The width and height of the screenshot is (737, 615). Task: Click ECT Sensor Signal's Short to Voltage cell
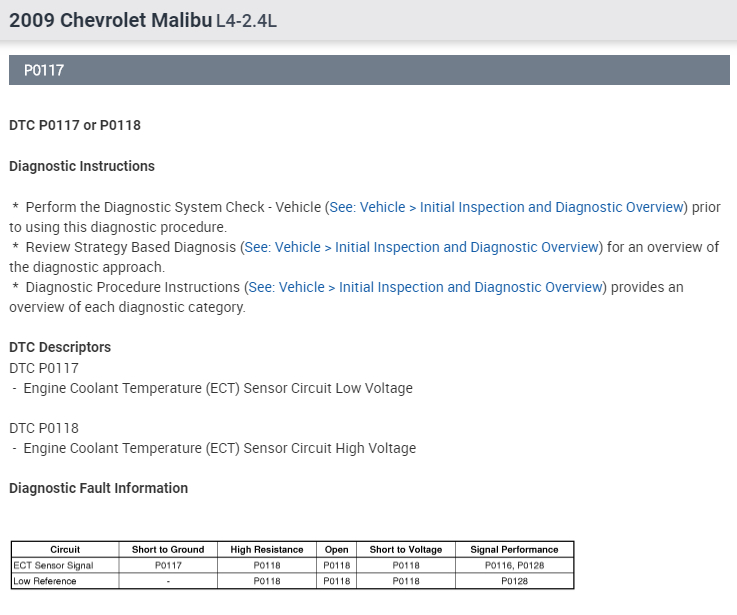coord(406,565)
